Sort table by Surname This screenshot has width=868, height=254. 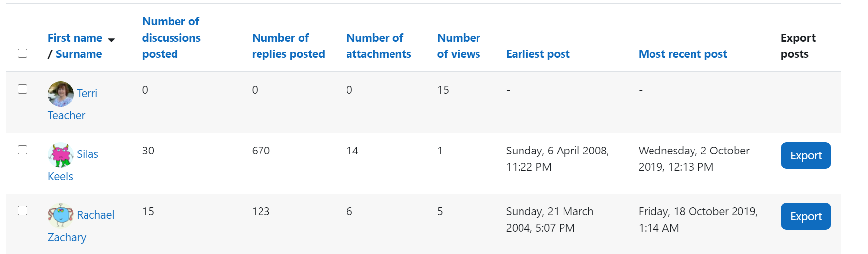coord(79,54)
